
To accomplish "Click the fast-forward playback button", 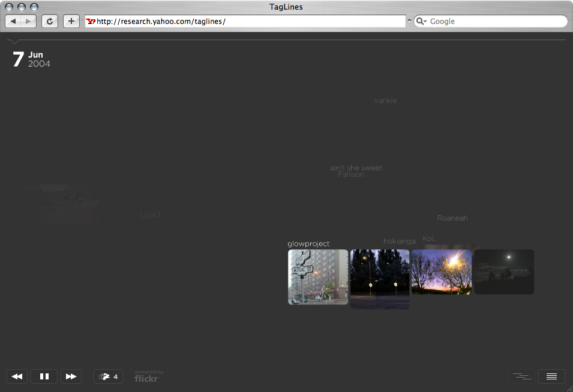I will (71, 376).
